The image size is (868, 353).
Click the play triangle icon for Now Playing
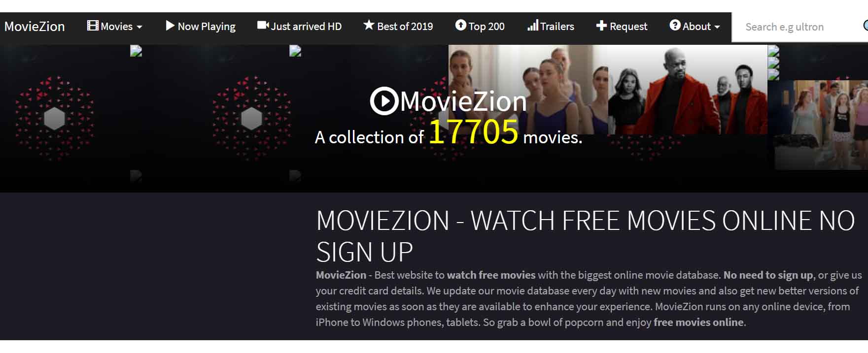[170, 26]
